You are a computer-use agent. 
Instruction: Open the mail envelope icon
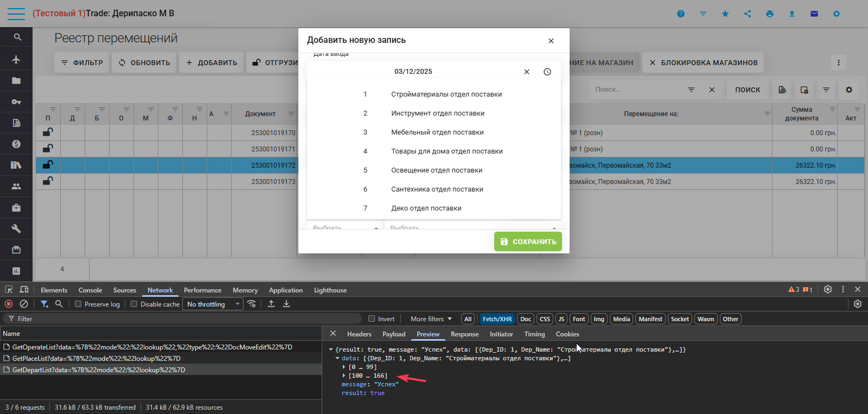[814, 14]
